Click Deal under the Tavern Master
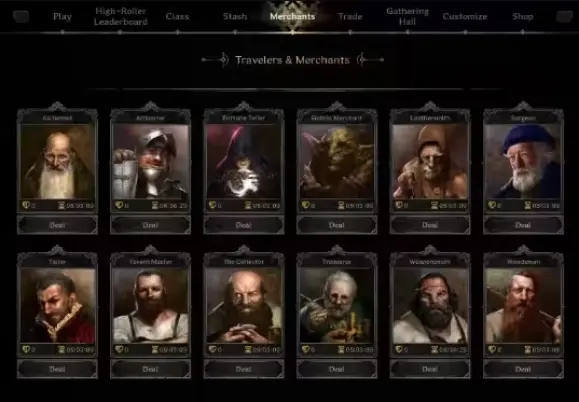 coord(151,369)
